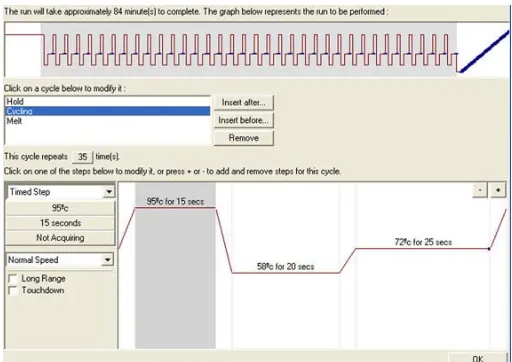The width and height of the screenshot is (512, 362).
Task: Select the Melt cycle in the list
Action: (108, 121)
